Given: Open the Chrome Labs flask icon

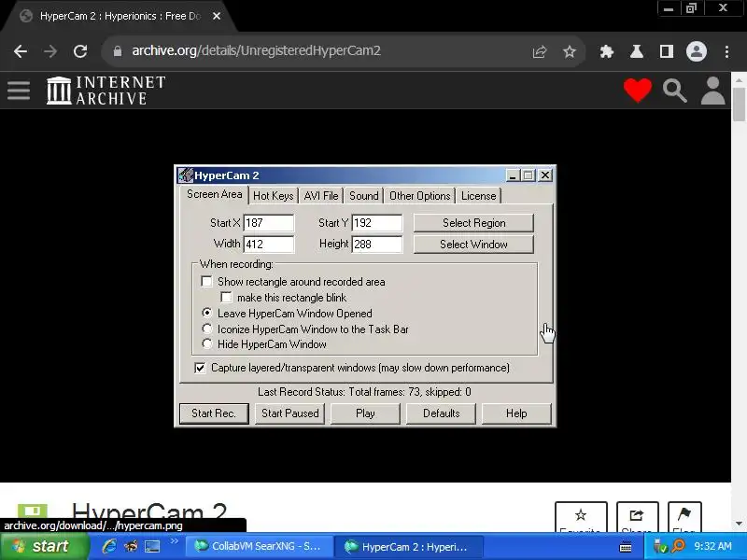Looking at the screenshot, I should pos(637,51).
